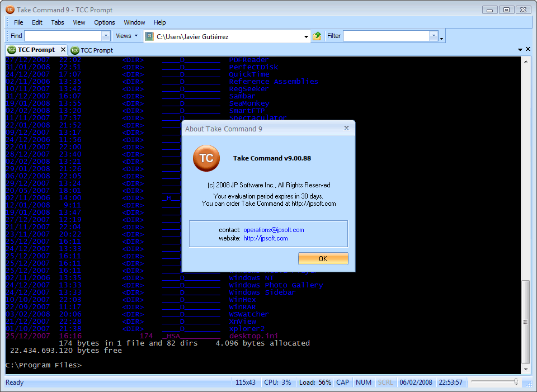The image size is (537, 392).
Task: Open the Window menu
Action: tap(134, 22)
